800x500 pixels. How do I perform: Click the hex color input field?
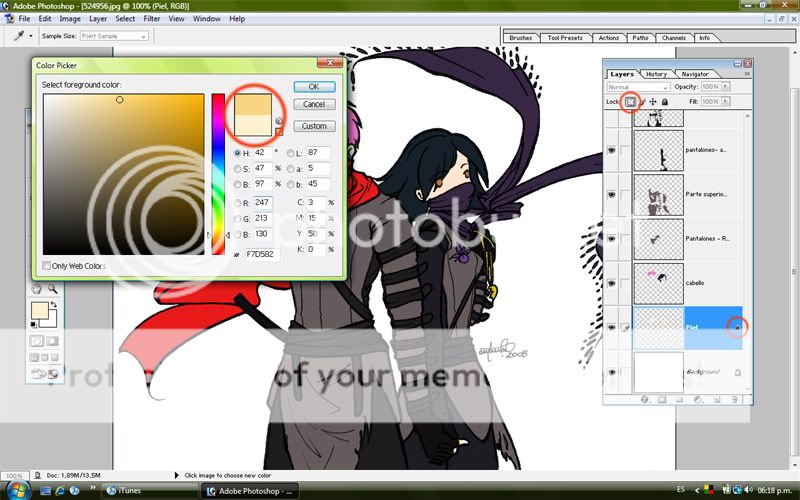[x=262, y=254]
